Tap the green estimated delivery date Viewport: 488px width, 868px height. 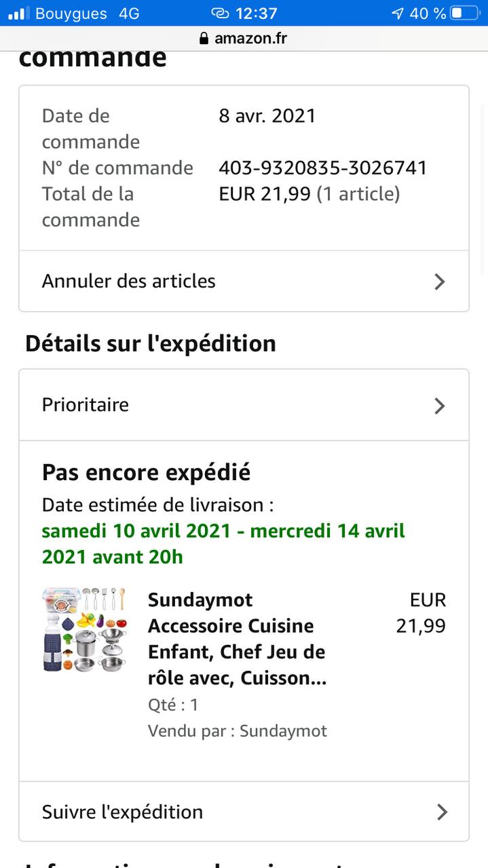tap(223, 543)
